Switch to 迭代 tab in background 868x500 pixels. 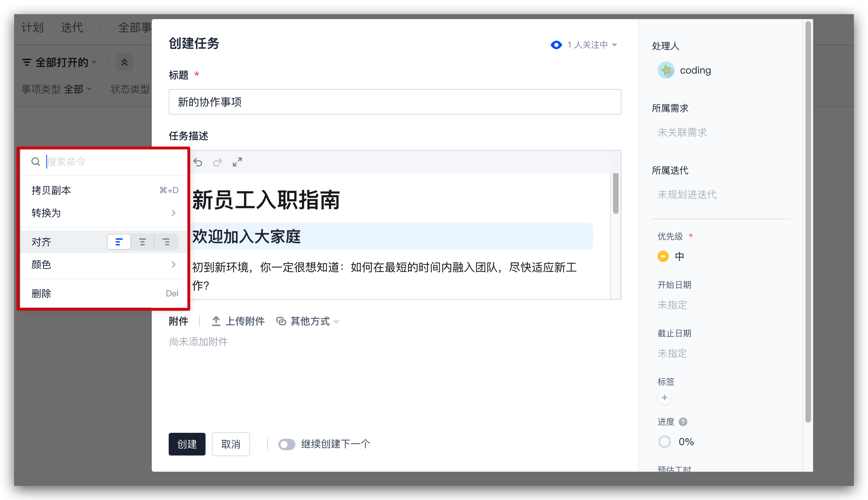click(72, 27)
